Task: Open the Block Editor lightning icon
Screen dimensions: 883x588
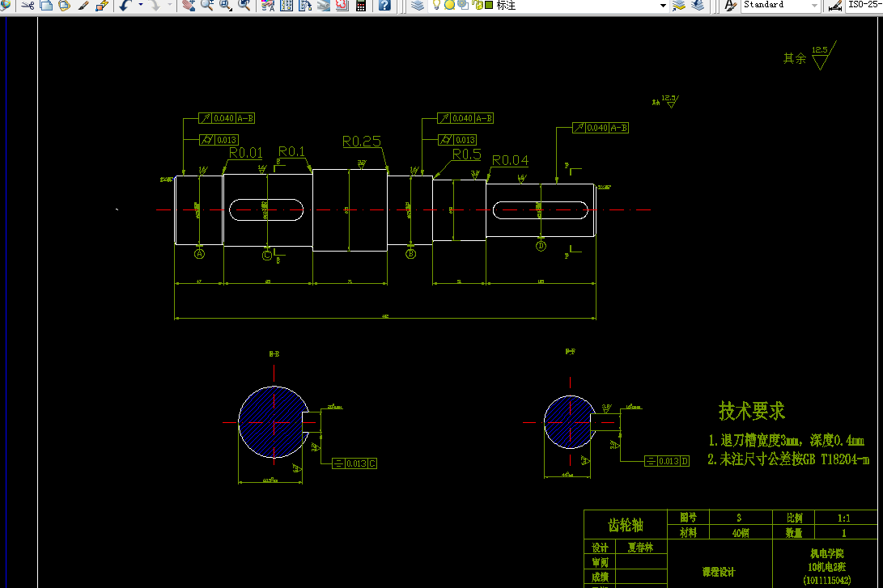Action: 102,6
